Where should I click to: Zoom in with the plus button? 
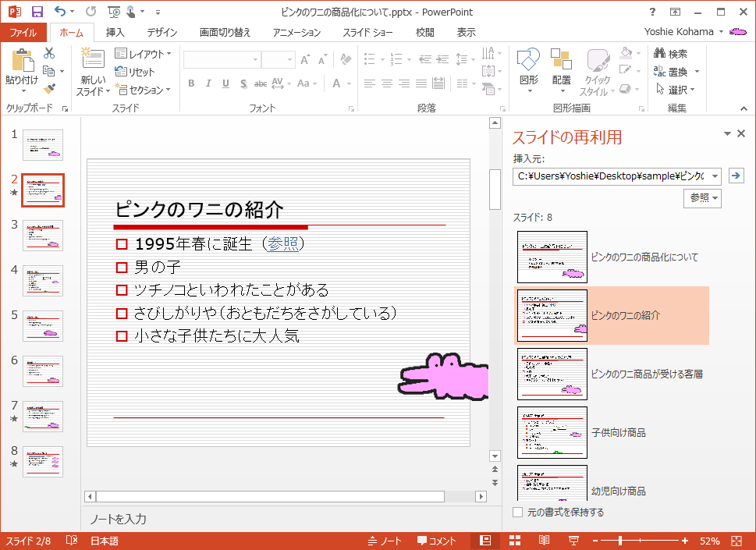[x=685, y=541]
